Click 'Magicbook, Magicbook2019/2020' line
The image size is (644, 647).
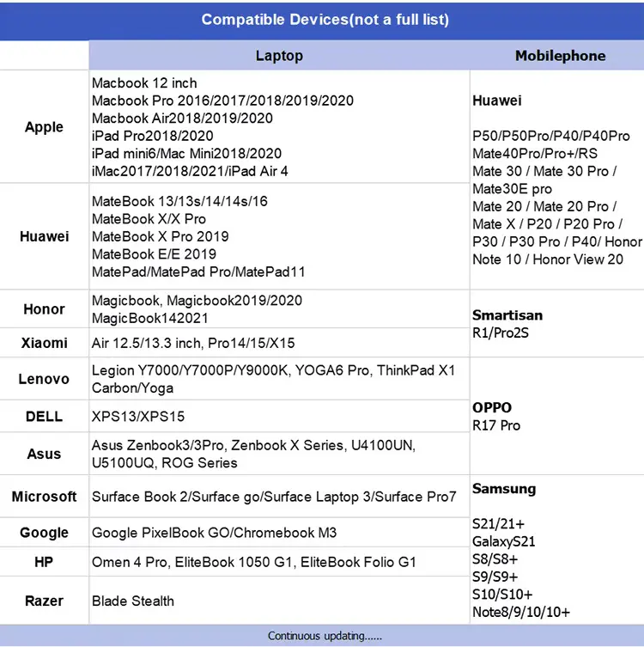pyautogui.click(x=197, y=301)
